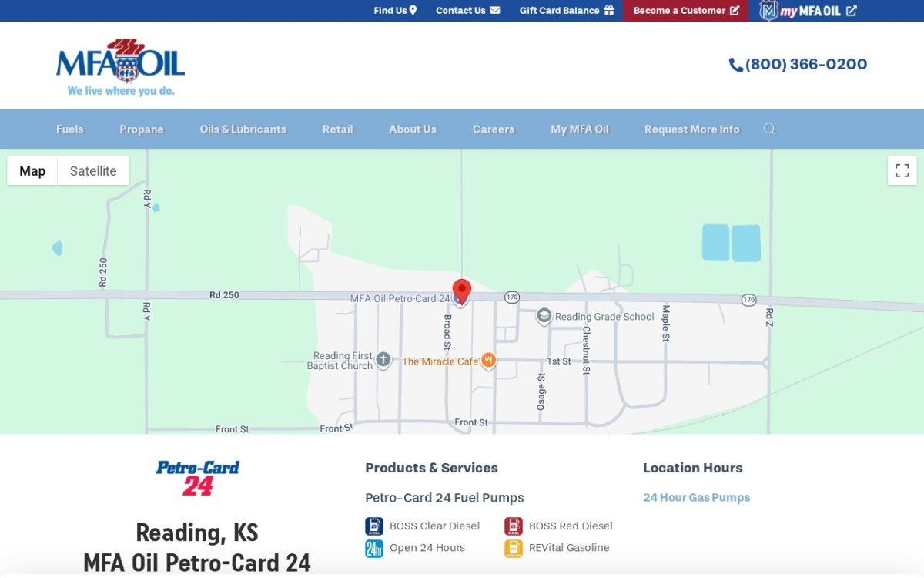Click REVital Gasoline text
924x578 pixels.
(569, 548)
